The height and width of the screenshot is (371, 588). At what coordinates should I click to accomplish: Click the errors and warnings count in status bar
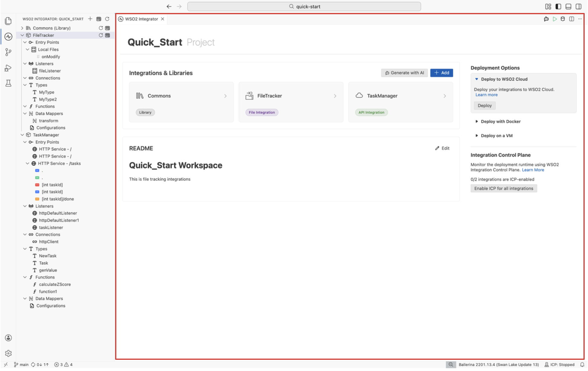pos(63,364)
